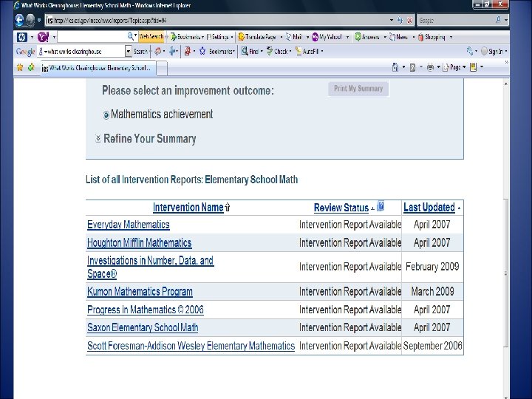
Task: Open the IE Page menu
Action: click(x=454, y=67)
